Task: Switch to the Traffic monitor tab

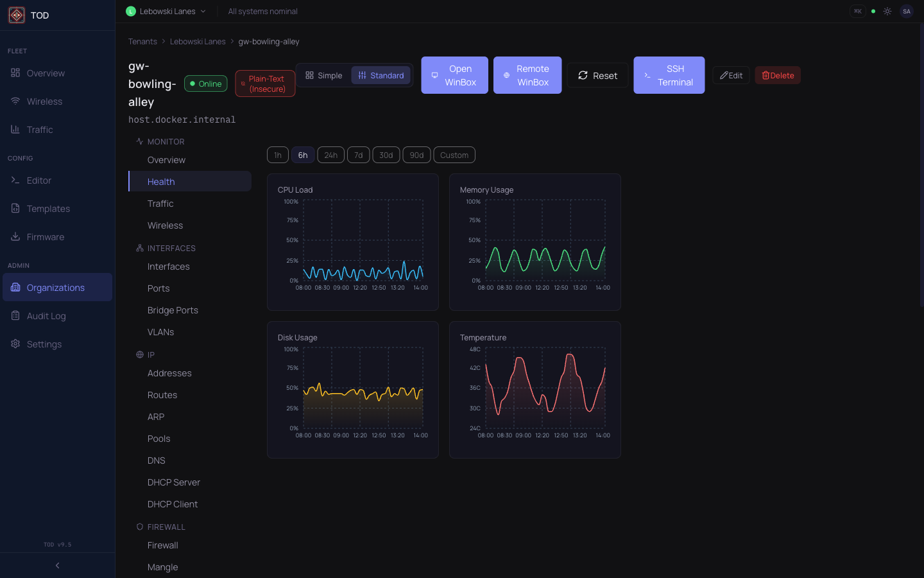Action: click(x=160, y=203)
